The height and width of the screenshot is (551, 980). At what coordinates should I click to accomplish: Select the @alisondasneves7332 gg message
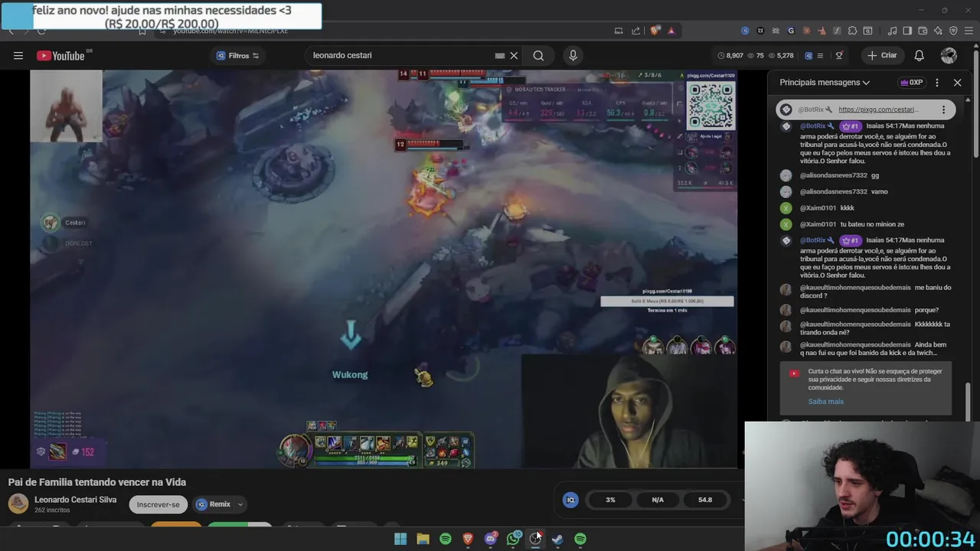[865, 175]
